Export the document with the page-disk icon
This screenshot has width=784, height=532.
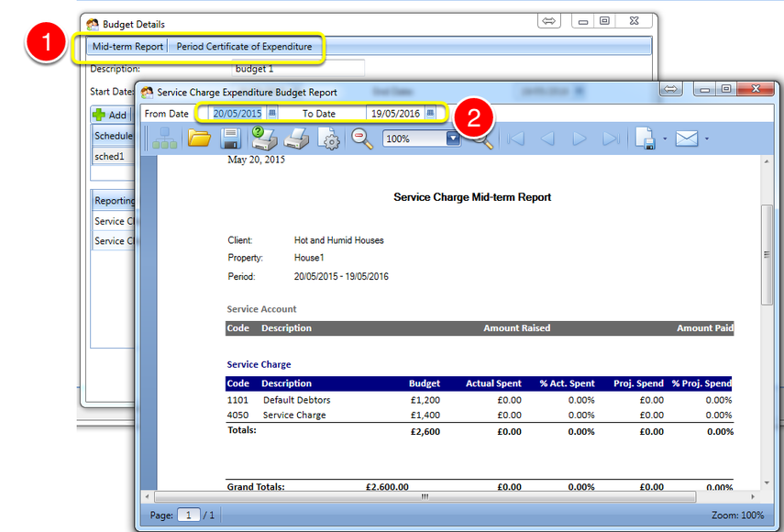tap(646, 139)
